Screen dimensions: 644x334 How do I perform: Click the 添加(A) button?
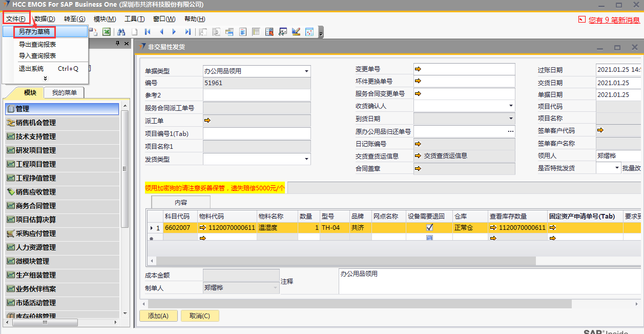[158, 316]
